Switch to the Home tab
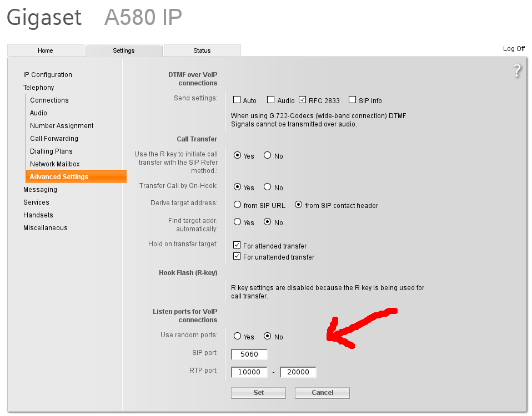532x416 pixels. [46, 50]
